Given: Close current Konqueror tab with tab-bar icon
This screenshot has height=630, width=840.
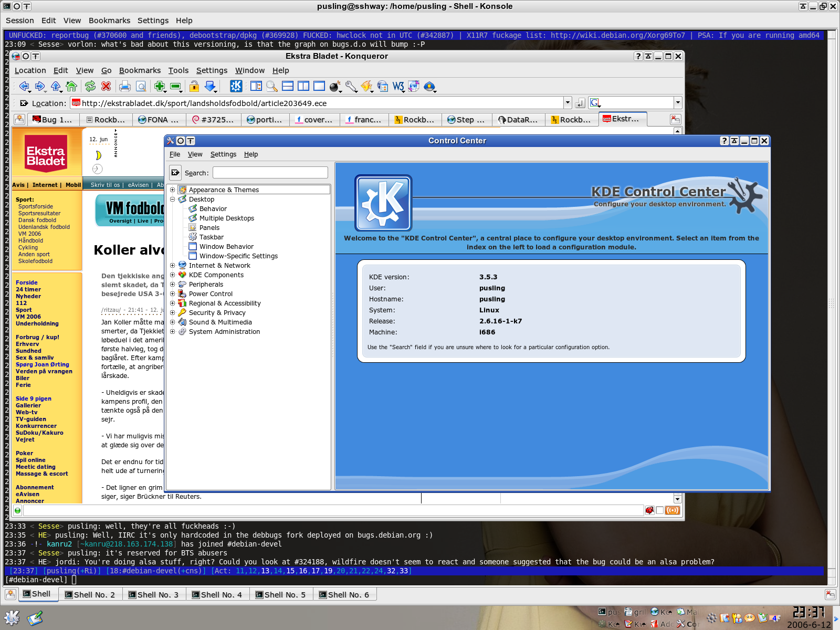Looking at the screenshot, I should tap(676, 119).
